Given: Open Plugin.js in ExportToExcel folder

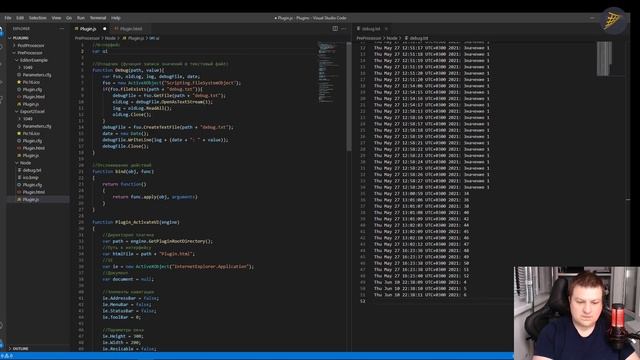Looking at the screenshot, I should pos(31,156).
